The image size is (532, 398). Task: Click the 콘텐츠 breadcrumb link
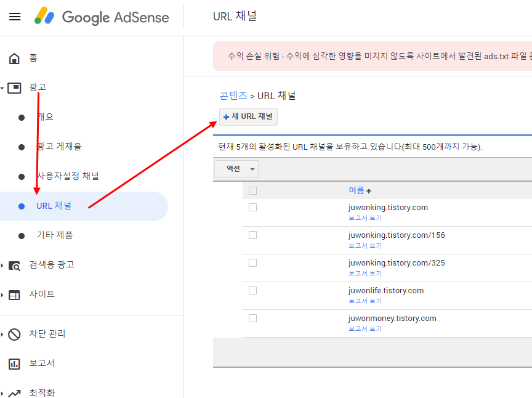233,95
